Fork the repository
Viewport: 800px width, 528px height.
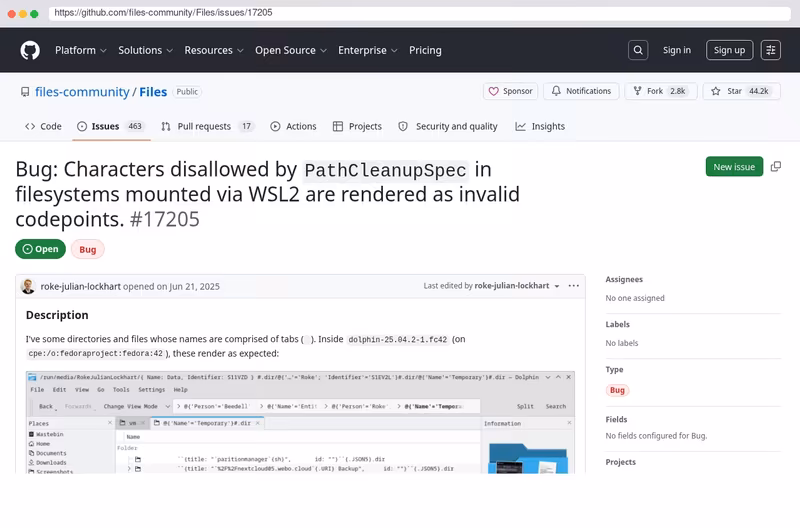coord(660,91)
